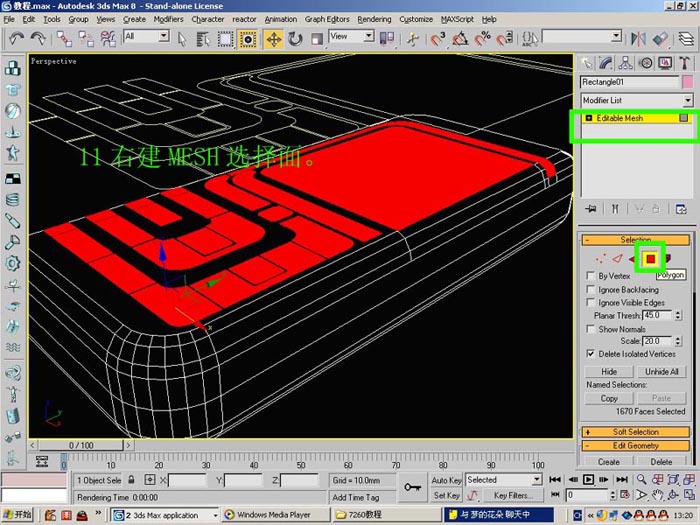This screenshot has height=525, width=700.
Task: Open the Customize menu
Action: (416, 19)
